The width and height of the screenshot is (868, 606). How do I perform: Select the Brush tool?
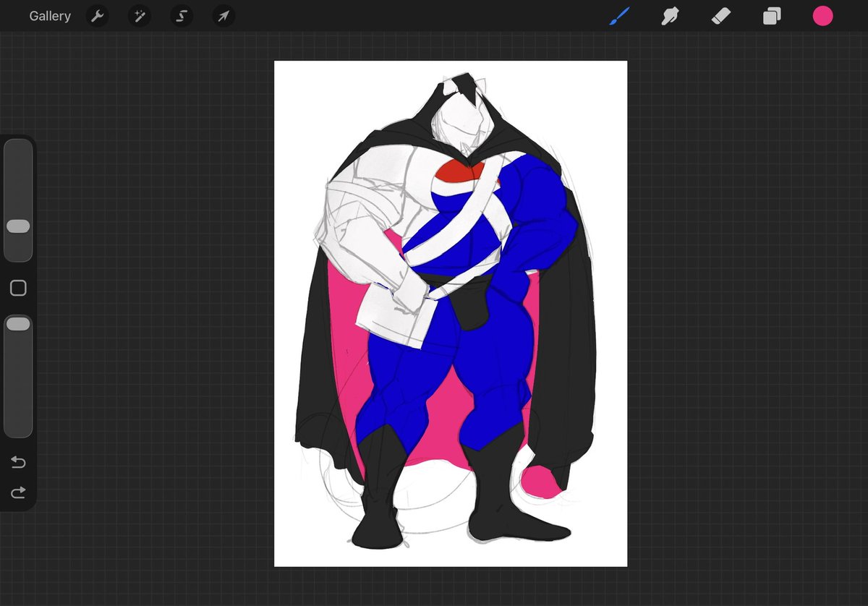[619, 16]
